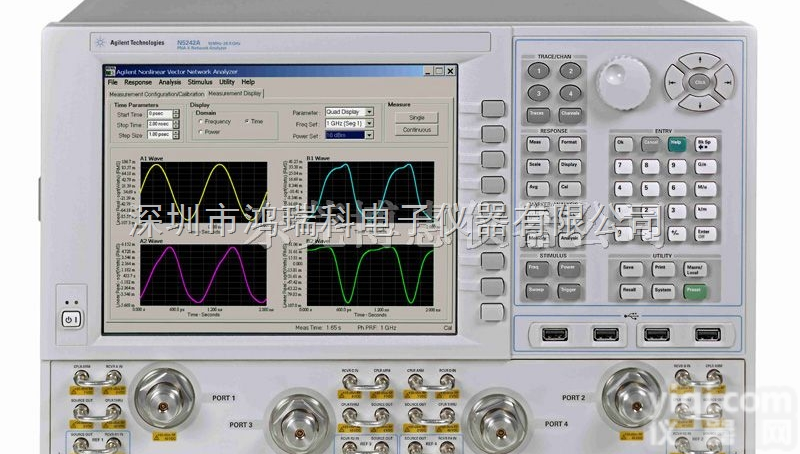Viewport: 800px width, 454px height.
Task: Click the center Click navigation key
Action: (699, 82)
